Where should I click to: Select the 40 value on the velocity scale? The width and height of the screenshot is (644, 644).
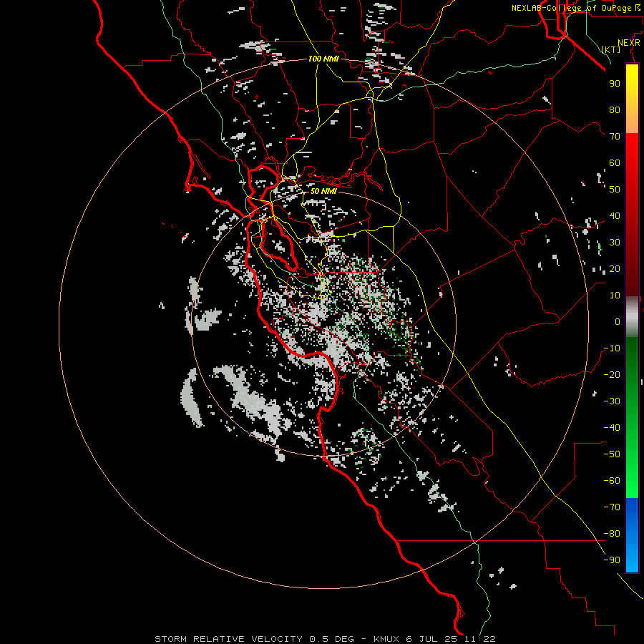click(615, 216)
